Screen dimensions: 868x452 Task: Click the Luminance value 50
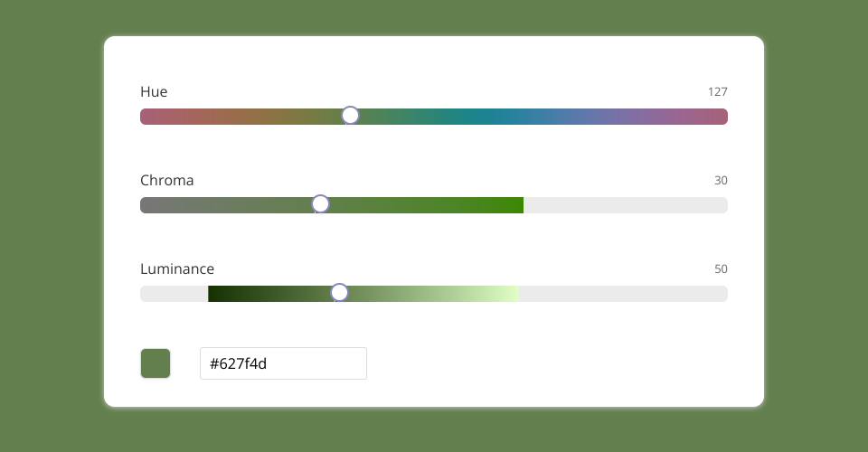point(721,269)
